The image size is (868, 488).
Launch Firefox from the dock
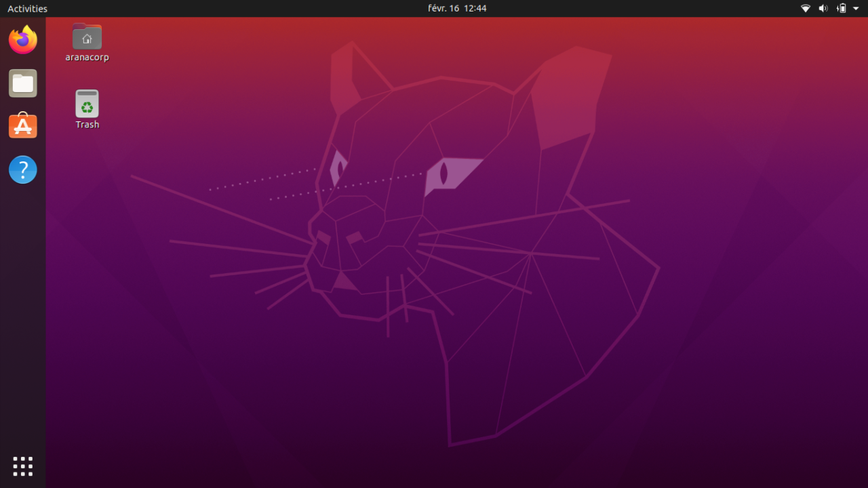click(x=22, y=39)
